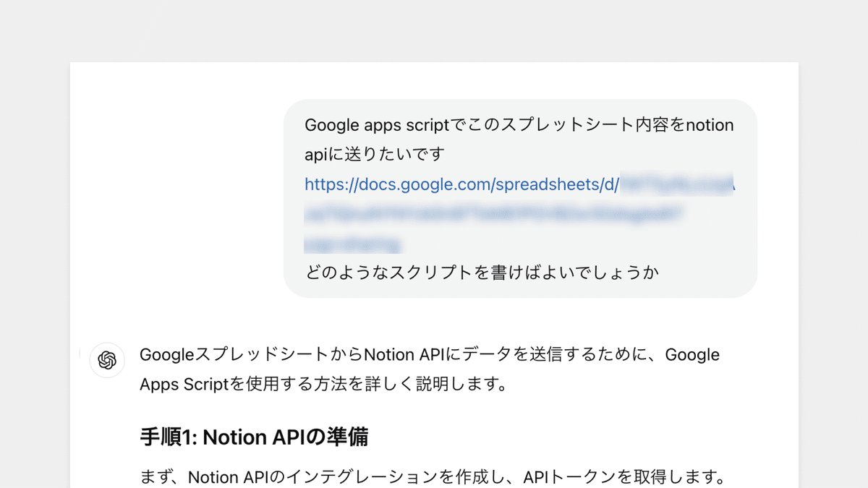Screen dimensions: 868x488
Task: Click the user message bubble text 'Google apps scriptでこのスプレットシート内容をnotion'
Action: (x=519, y=125)
